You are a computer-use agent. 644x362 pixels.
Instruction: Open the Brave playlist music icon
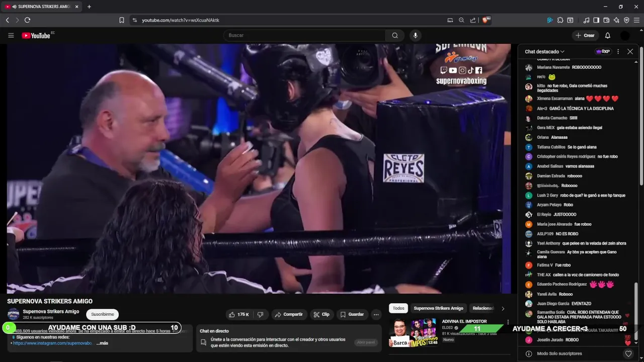586,20
